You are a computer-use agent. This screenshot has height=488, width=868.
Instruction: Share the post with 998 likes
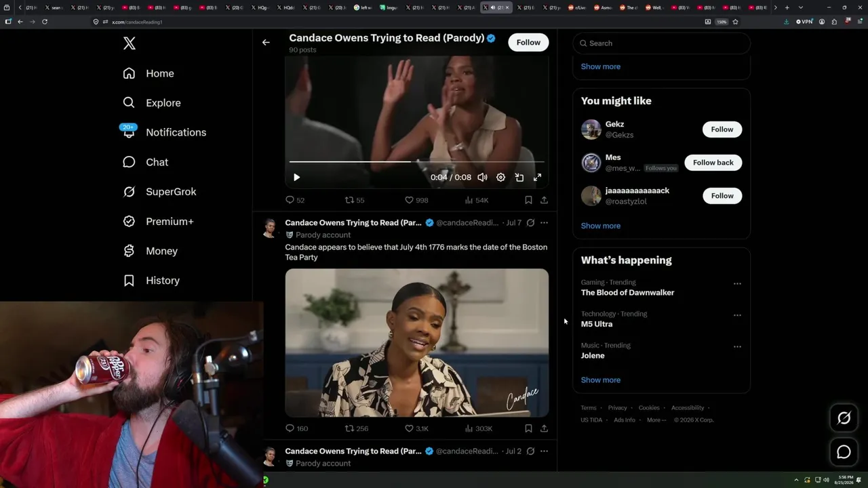(544, 200)
